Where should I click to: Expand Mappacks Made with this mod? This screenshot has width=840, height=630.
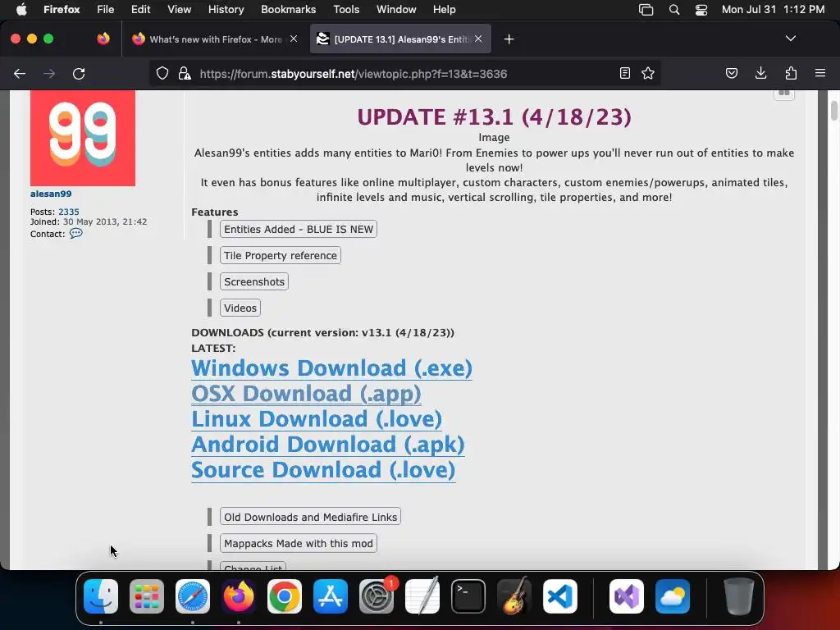(299, 543)
